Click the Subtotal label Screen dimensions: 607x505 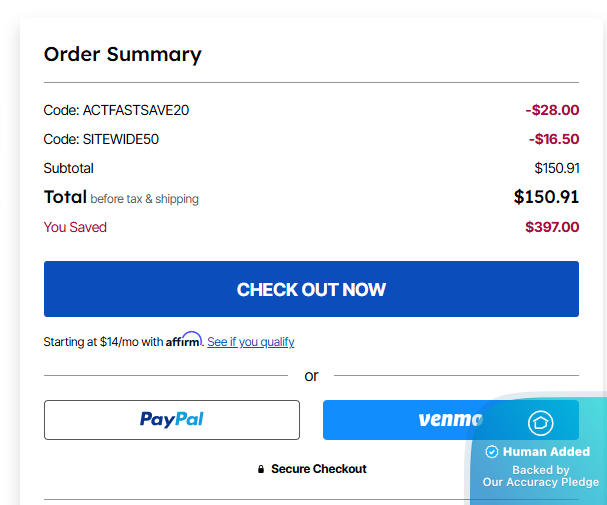coord(69,168)
